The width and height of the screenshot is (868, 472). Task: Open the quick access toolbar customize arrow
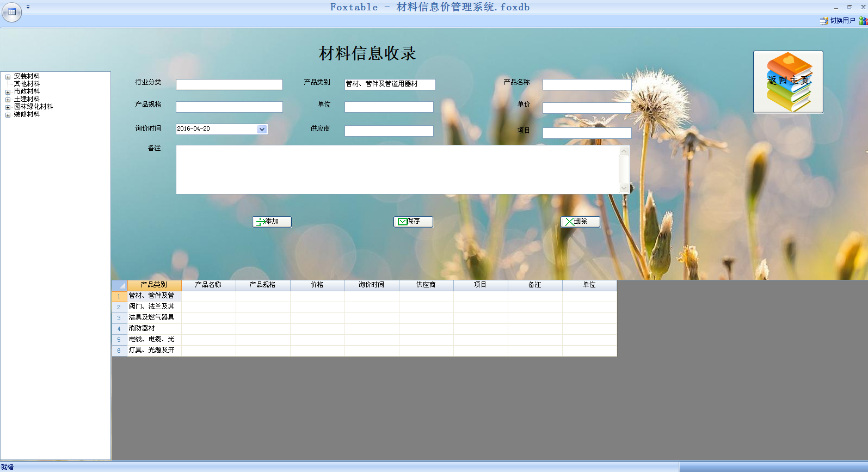click(x=28, y=7)
